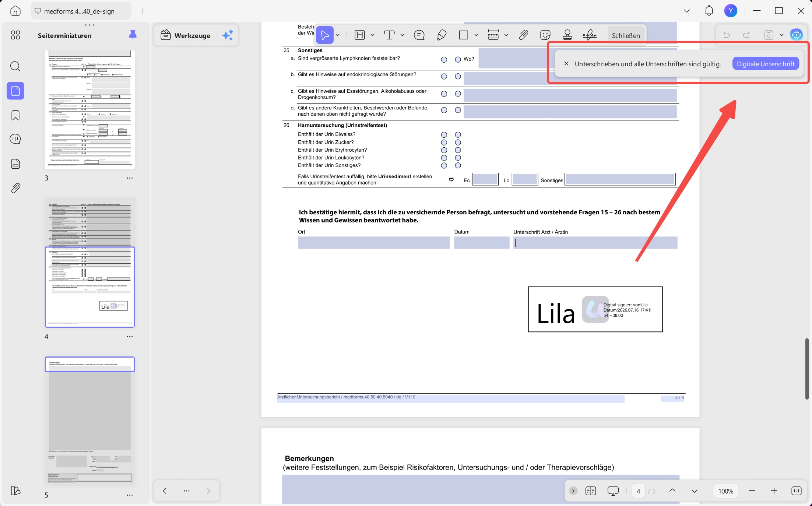The width and height of the screenshot is (812, 506).
Task: Open the attachments panel in sidebar
Action: tap(15, 188)
